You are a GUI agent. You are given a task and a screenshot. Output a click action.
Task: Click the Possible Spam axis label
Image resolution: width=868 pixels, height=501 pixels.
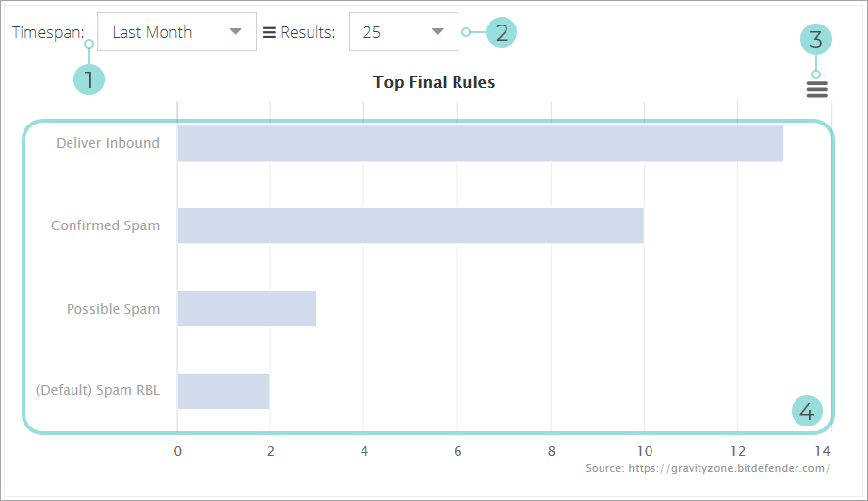tap(113, 309)
